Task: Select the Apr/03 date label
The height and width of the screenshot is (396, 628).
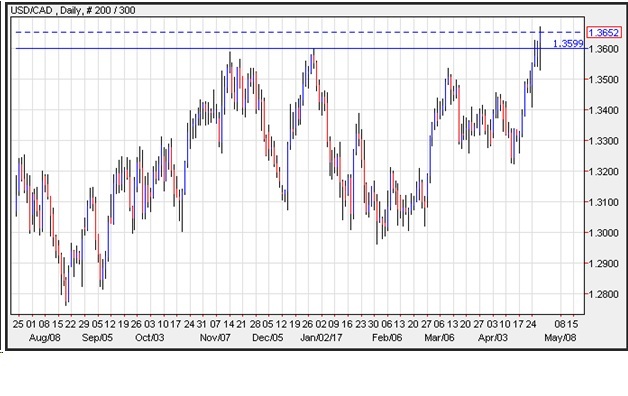Action: pos(493,338)
